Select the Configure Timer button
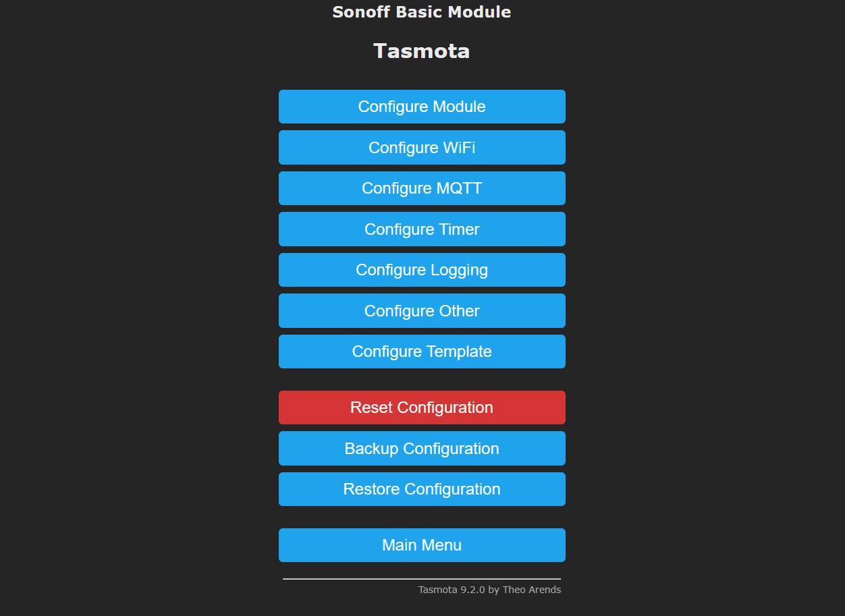Screen dimensions: 845x616 pyautogui.click(x=422, y=229)
